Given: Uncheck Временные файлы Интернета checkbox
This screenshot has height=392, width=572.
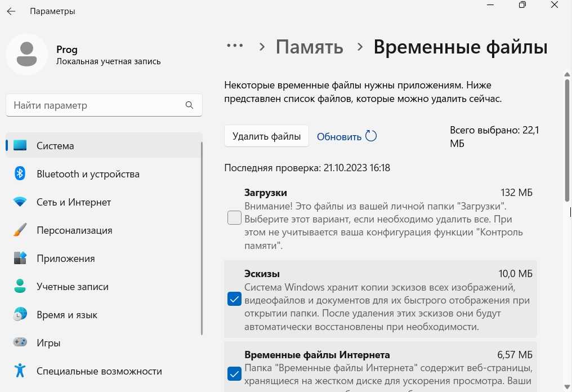Looking at the screenshot, I should [x=234, y=373].
